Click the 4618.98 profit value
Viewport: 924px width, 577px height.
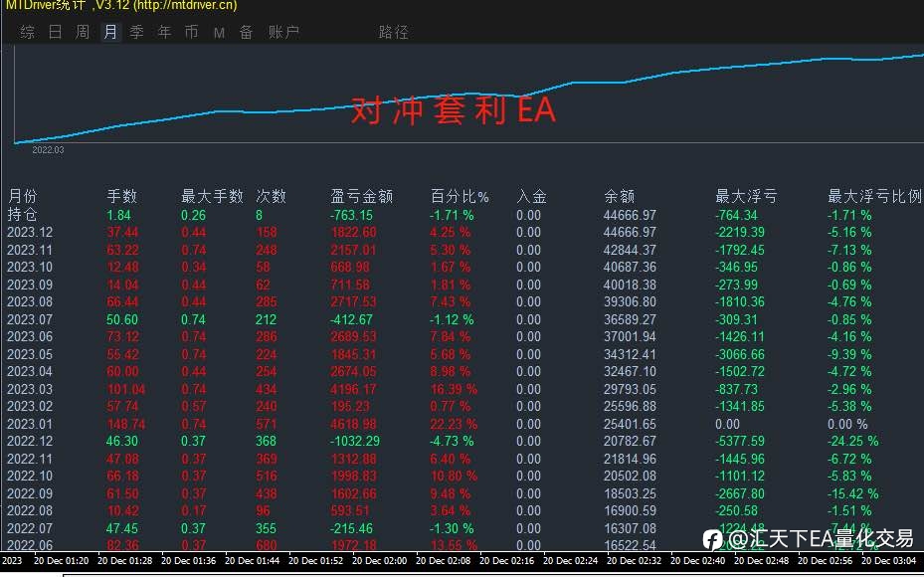tap(354, 424)
